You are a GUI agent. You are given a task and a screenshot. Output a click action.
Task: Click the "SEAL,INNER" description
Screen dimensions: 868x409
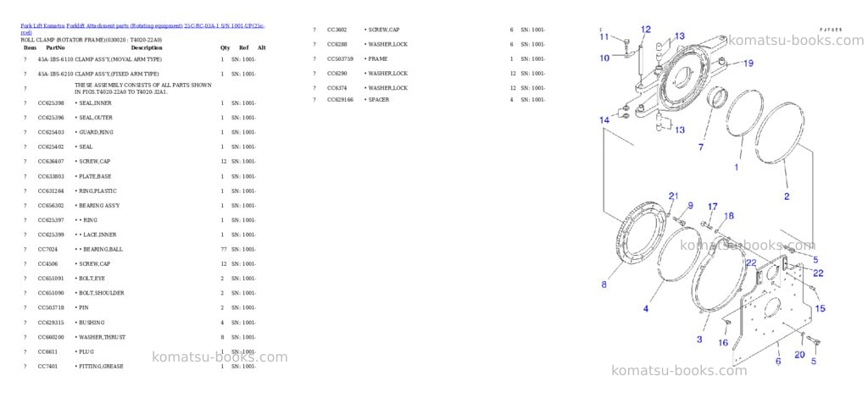tap(96, 103)
